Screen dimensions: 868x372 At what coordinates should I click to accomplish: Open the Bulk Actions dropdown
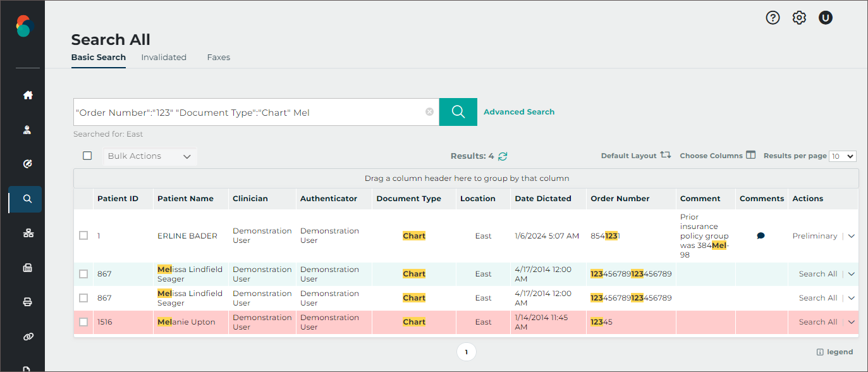(x=150, y=156)
